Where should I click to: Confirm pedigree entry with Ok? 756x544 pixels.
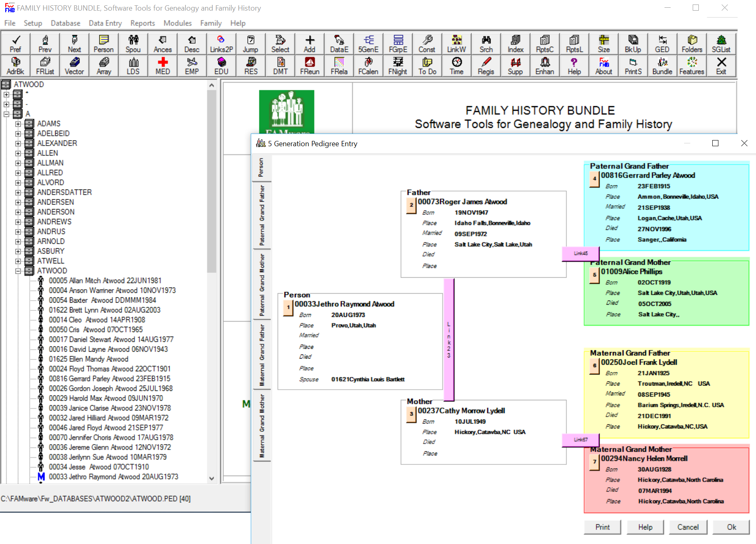731,527
